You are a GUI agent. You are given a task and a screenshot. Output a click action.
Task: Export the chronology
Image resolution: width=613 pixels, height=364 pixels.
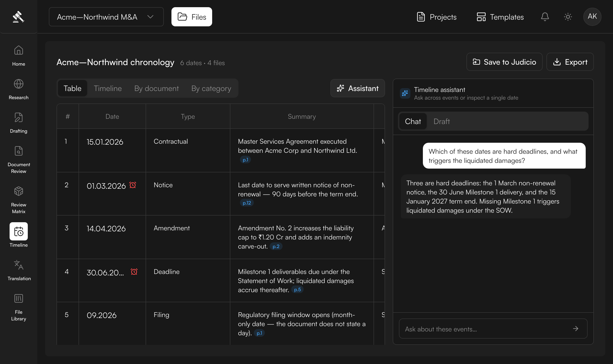570,62
